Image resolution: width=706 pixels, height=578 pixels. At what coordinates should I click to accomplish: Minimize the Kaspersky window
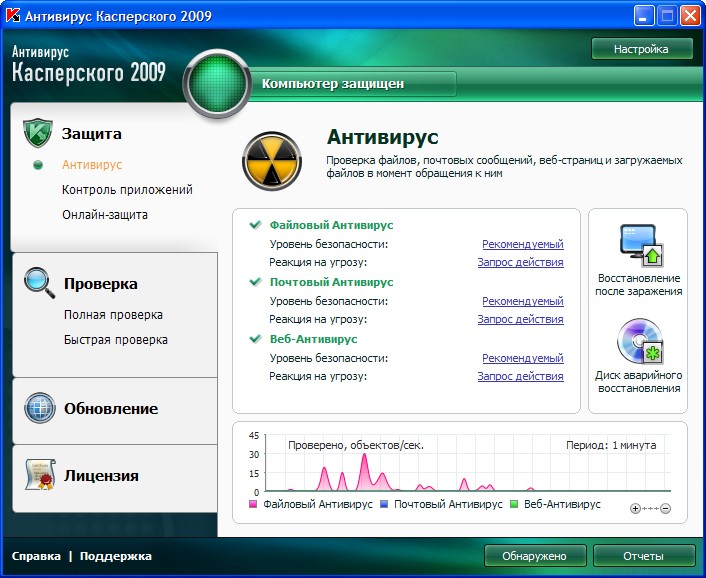(x=643, y=16)
